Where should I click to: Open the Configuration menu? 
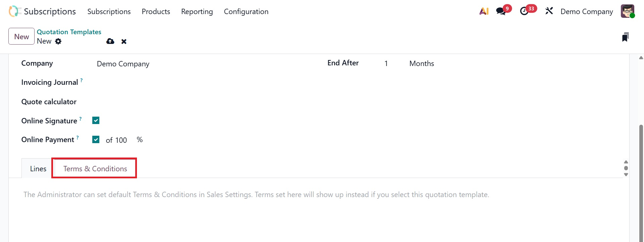[x=246, y=12]
